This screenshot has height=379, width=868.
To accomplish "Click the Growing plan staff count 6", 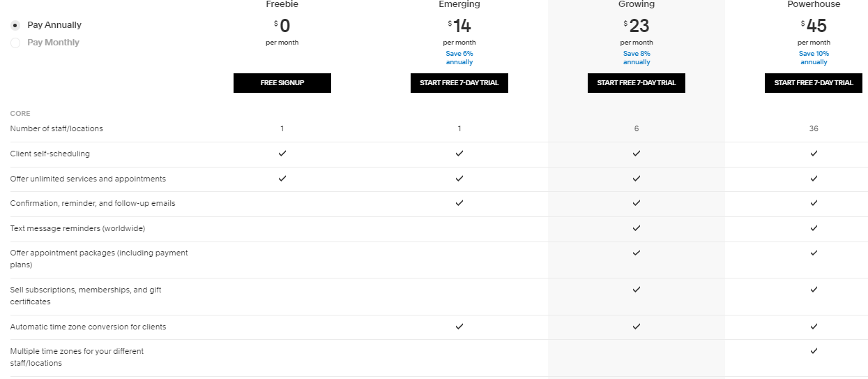I will pos(637,128).
